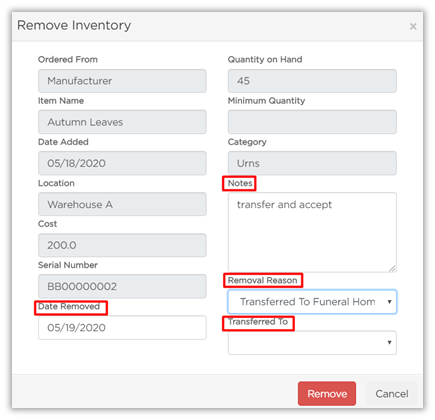The width and height of the screenshot is (435, 420).
Task: Click the Transferred To dropdown arrow
Action: [x=389, y=343]
